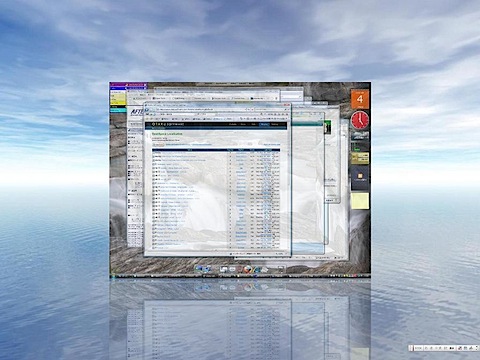Click the purple title bar of the top-left window
Image resolution: width=480 pixels, height=360 pixels.
coord(128,85)
